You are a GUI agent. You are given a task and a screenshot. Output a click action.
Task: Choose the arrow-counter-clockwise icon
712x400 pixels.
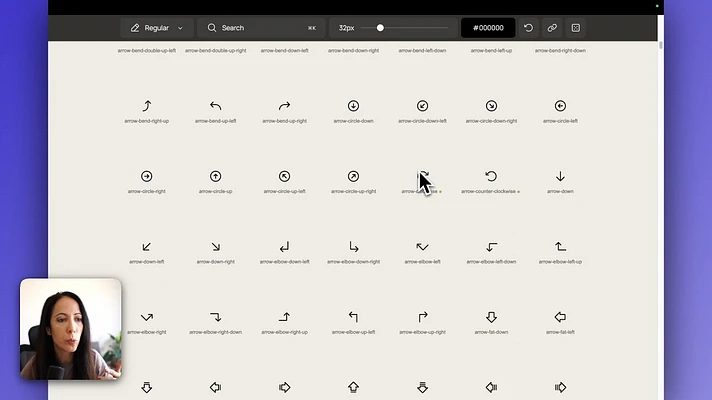coord(491,176)
